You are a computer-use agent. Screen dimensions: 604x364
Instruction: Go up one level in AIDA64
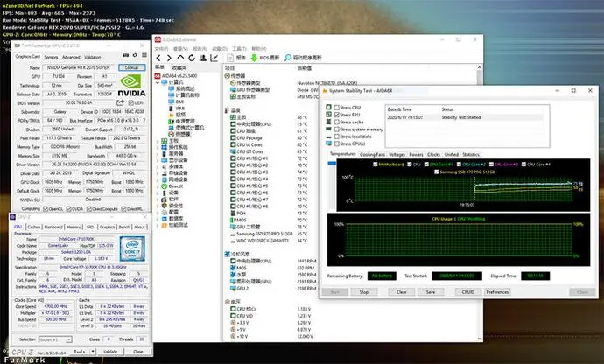tap(180, 58)
